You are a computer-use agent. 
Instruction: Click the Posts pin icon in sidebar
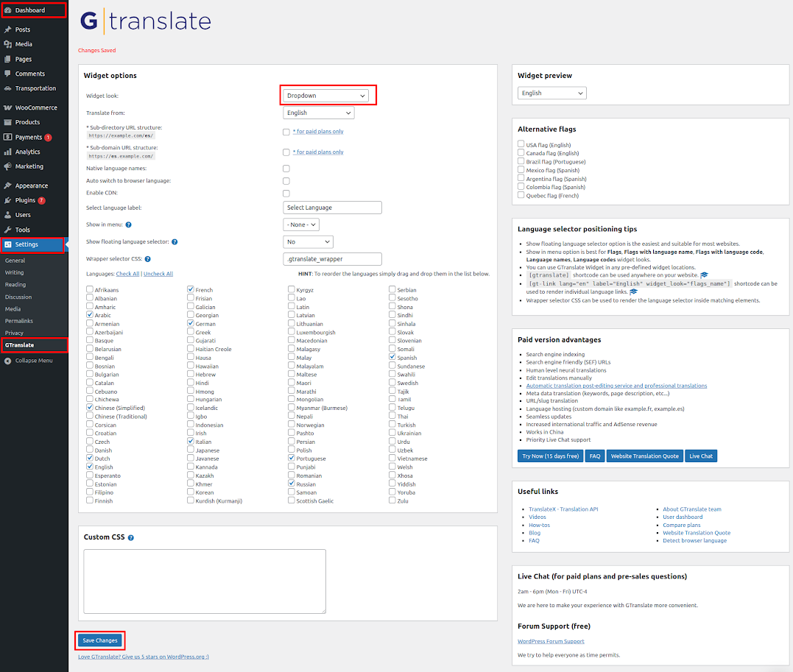(7, 29)
